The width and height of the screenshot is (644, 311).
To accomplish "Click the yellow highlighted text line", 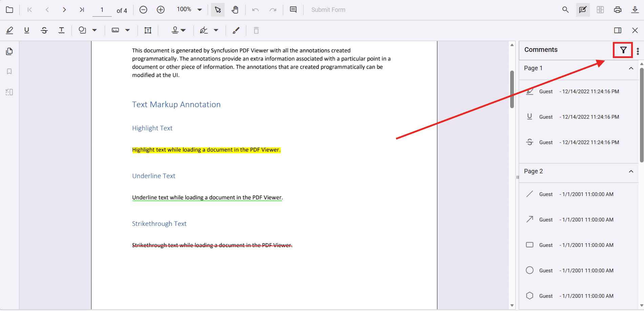I will pyautogui.click(x=206, y=150).
